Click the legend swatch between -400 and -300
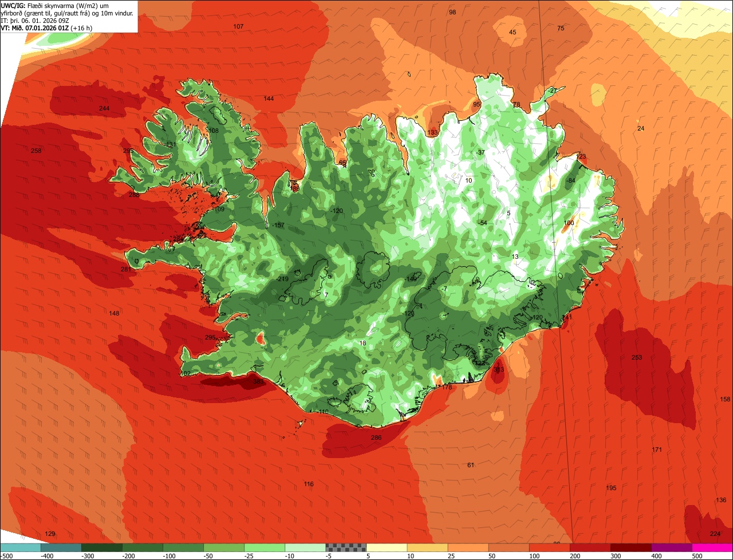Screen dimensions: 733x560 (x=61, y=547)
